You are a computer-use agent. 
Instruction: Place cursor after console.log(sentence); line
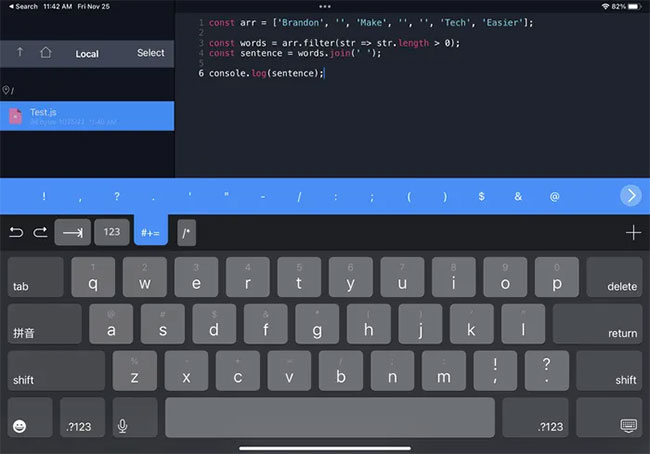click(324, 73)
